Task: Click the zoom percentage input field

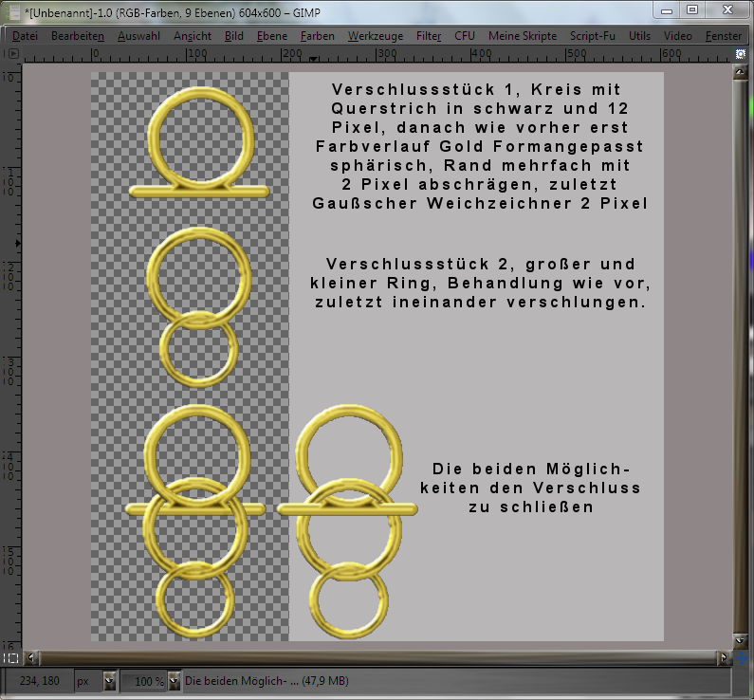Action: [x=144, y=681]
